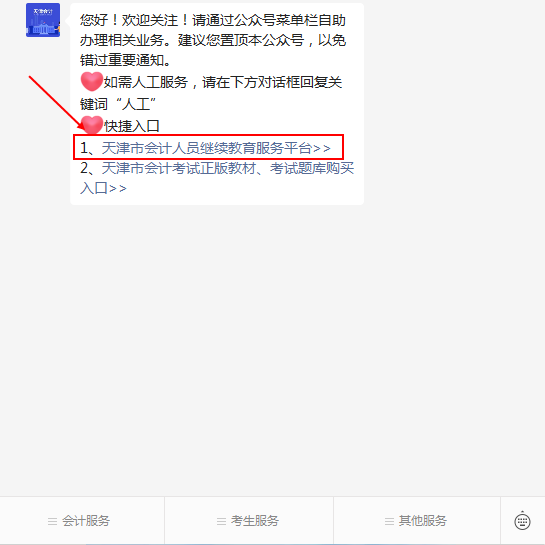Switch to keyboard input icon
The height and width of the screenshot is (545, 545).
tap(522, 521)
